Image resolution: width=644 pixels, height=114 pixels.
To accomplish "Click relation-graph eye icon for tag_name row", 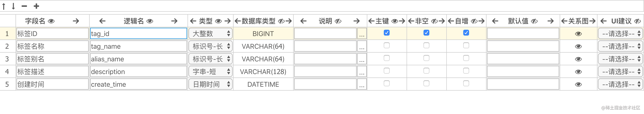I will [578, 47].
